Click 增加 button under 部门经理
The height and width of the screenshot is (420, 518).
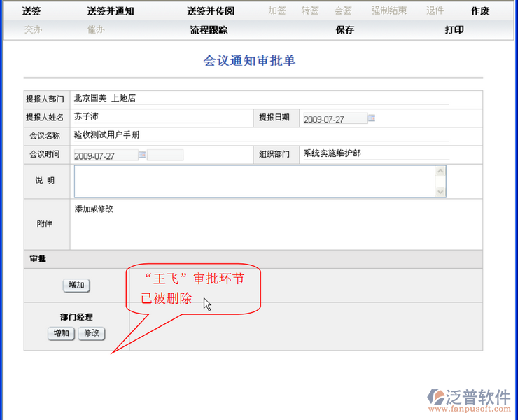click(62, 333)
